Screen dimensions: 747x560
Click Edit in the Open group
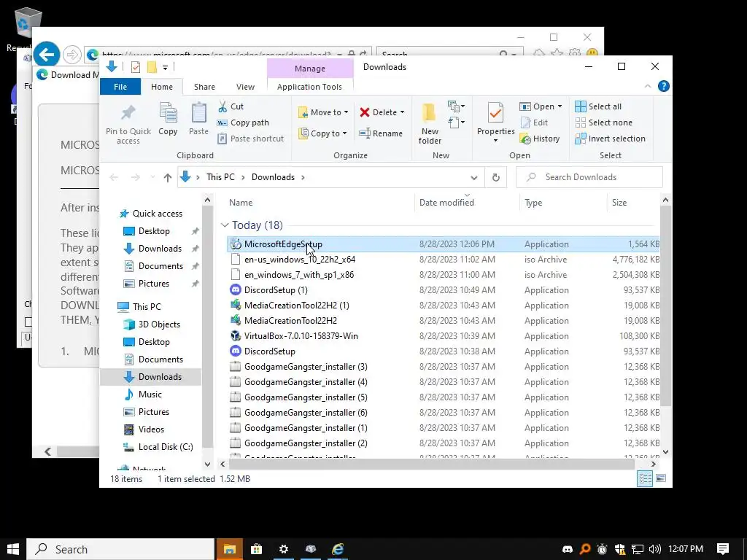click(x=534, y=122)
